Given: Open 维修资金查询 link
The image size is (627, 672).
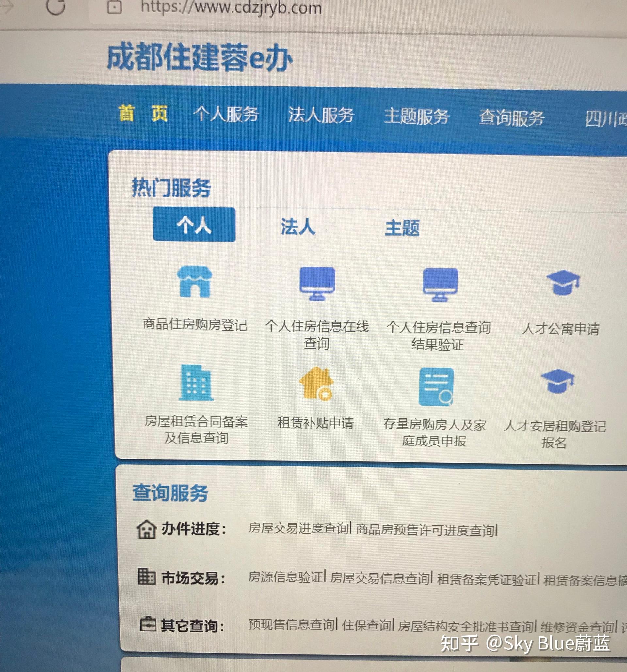Looking at the screenshot, I should (577, 627).
